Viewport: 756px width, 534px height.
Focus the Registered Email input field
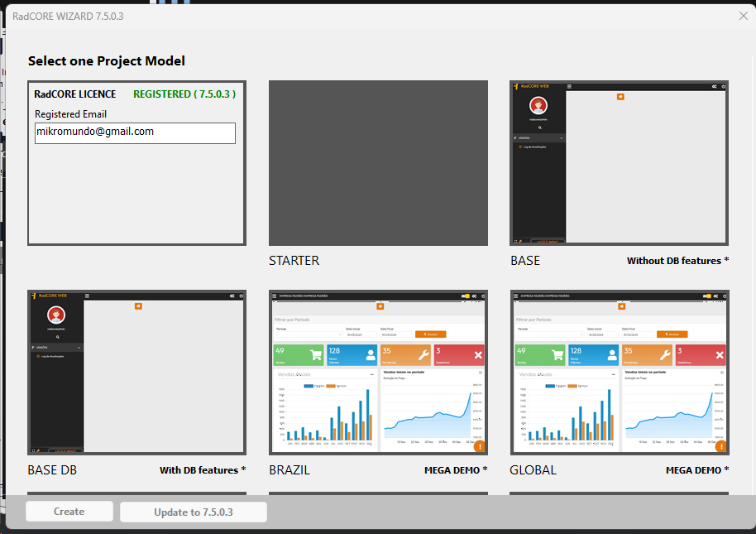(135, 132)
